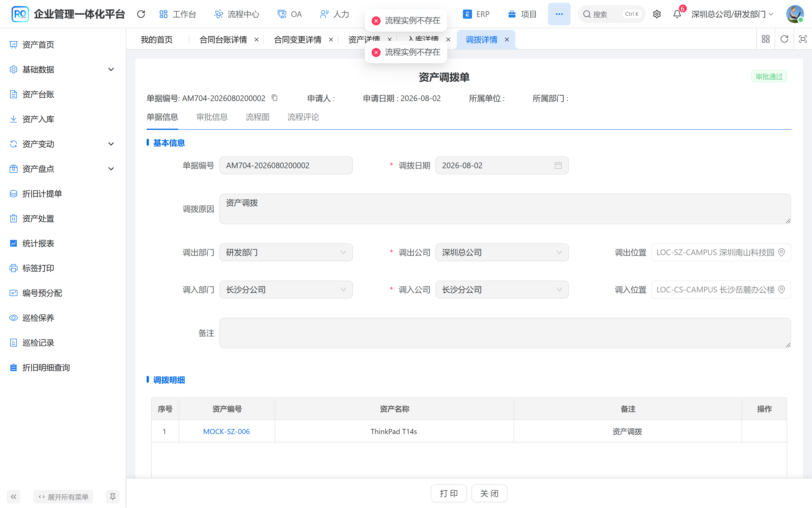This screenshot has width=812, height=508.
Task: Click location pin icon in 调出位置 field
Action: pyautogui.click(x=782, y=252)
